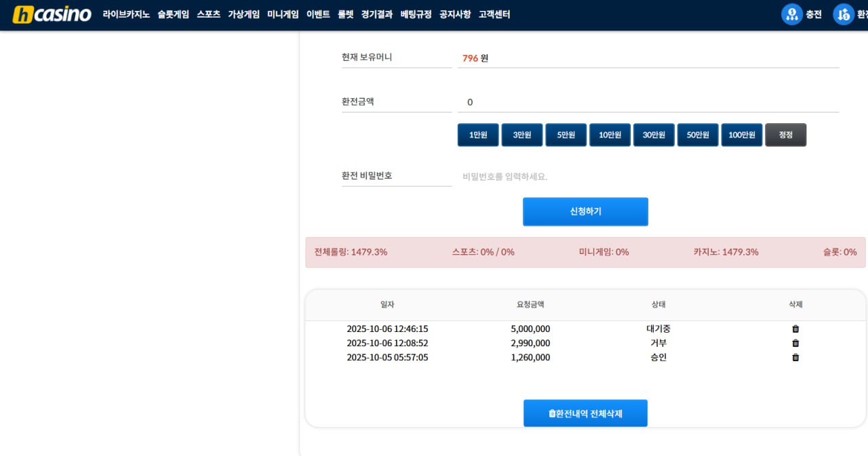
Task: Open the 베팅규정 page
Action: tap(416, 14)
